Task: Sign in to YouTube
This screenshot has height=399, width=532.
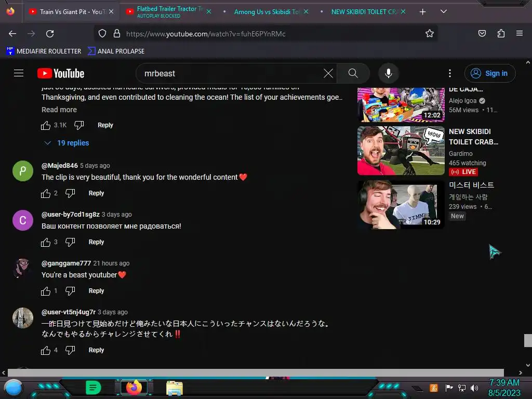Action: pyautogui.click(x=489, y=73)
